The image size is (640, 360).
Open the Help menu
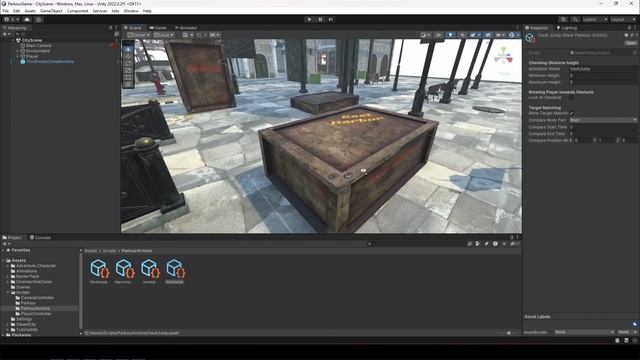[x=147, y=11]
